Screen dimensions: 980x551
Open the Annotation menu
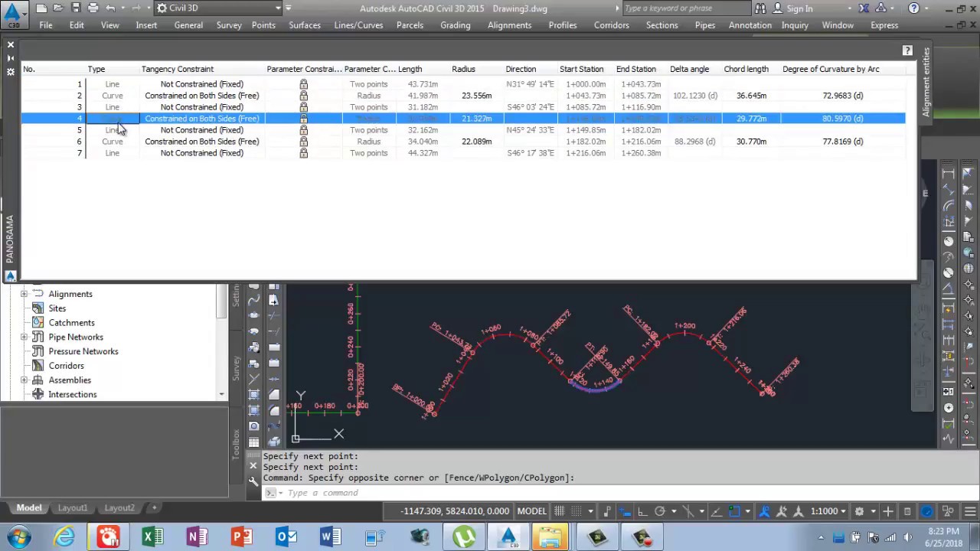pyautogui.click(x=750, y=25)
